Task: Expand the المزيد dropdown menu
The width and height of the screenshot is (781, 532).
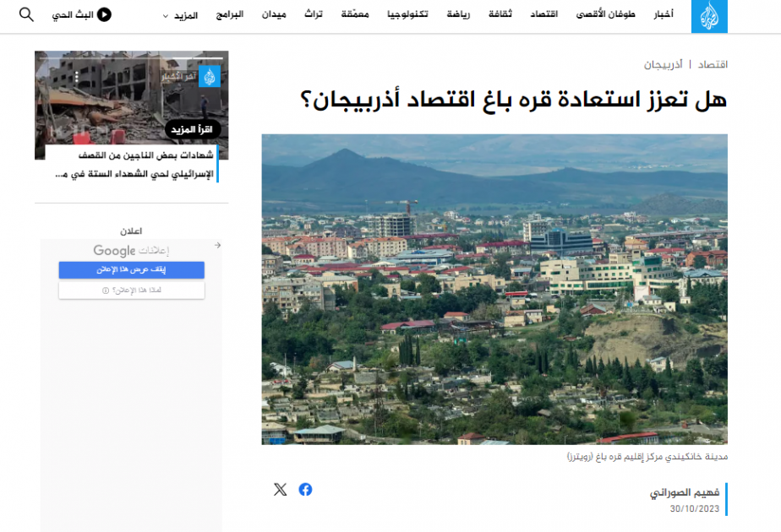Action: coord(180,16)
